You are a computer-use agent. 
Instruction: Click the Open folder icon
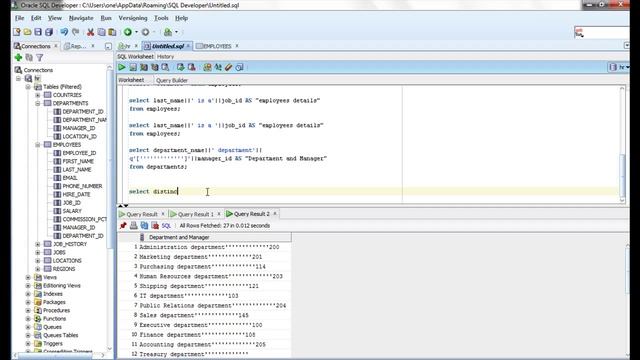[x=27, y=32]
